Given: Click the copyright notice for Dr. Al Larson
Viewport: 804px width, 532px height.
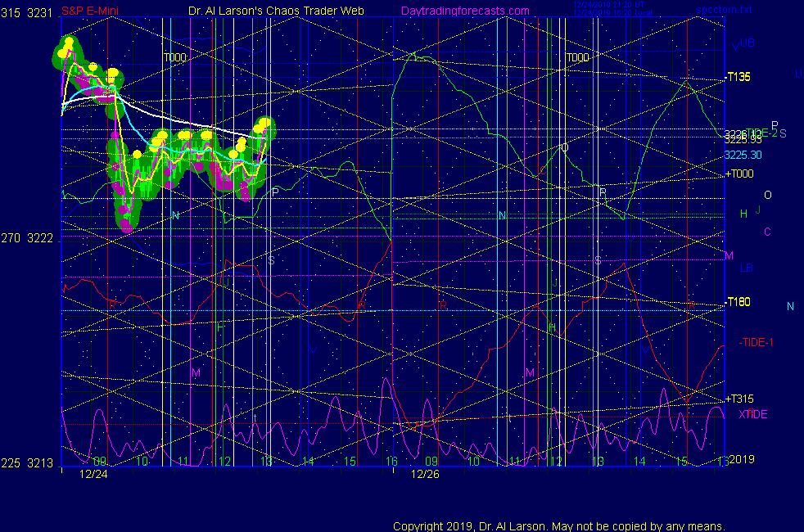Looking at the screenshot, I should [559, 525].
